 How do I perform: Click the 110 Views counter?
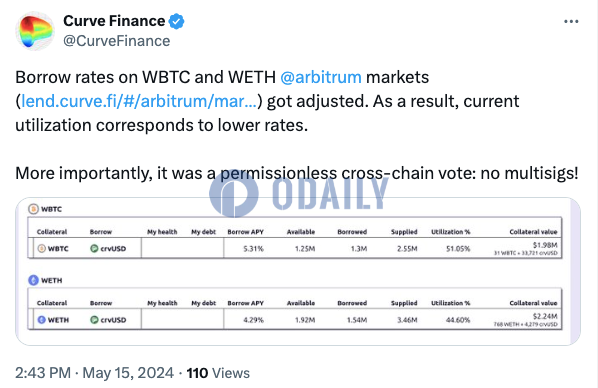tap(218, 373)
